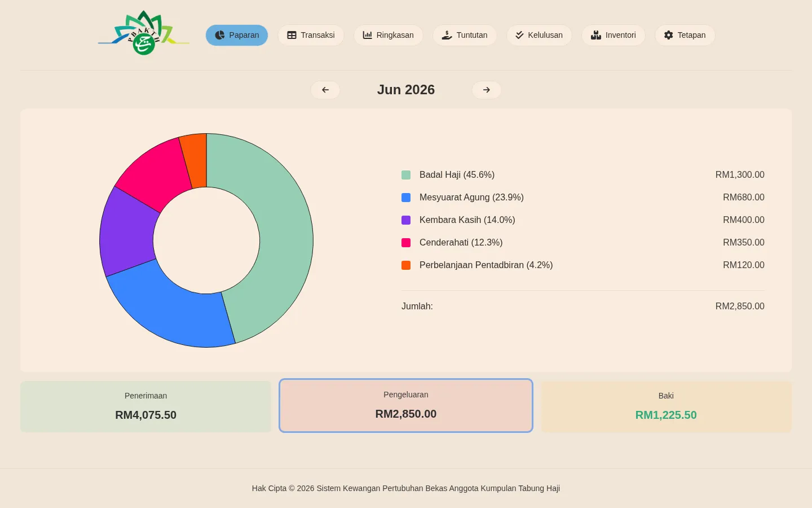812x508 pixels.
Task: Go to previous month with left arrow
Action: tap(325, 90)
